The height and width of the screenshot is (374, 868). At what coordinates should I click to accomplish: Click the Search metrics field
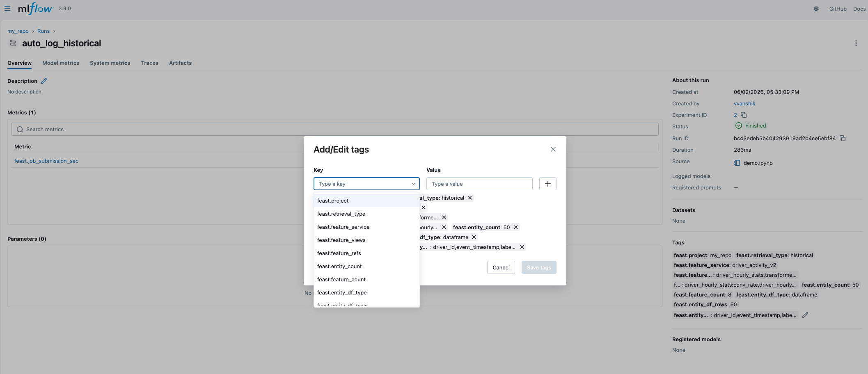[x=335, y=129]
